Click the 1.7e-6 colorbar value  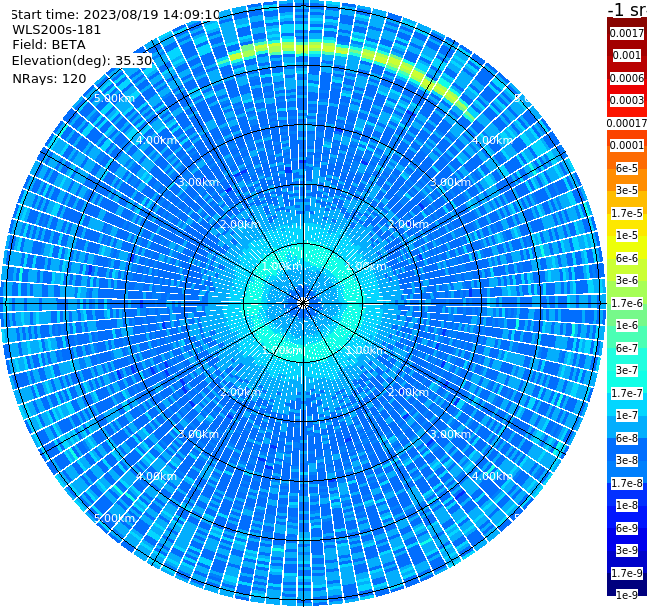tap(627, 303)
